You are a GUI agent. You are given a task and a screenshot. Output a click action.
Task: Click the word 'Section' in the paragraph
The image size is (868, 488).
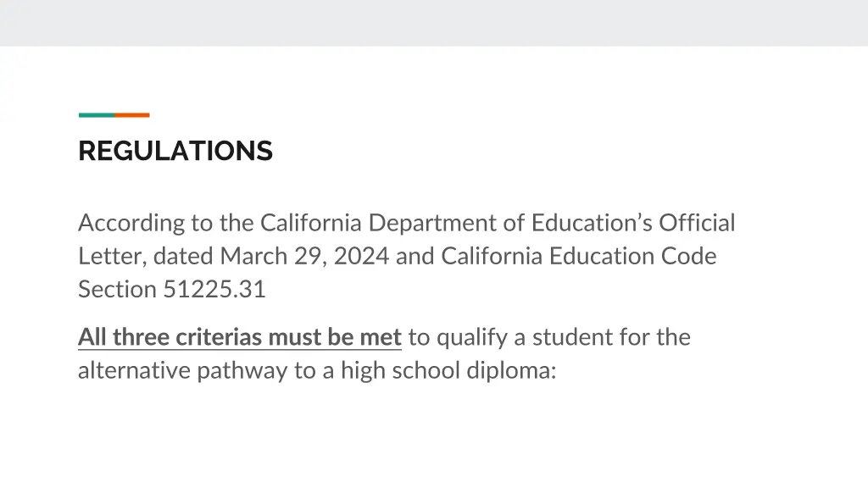pos(117,290)
